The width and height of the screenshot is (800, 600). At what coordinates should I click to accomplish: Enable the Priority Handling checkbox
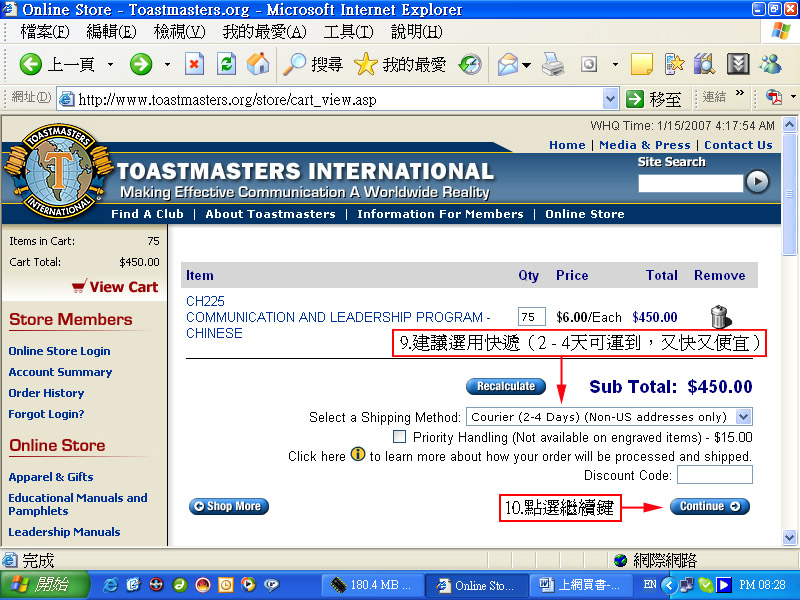click(400, 437)
